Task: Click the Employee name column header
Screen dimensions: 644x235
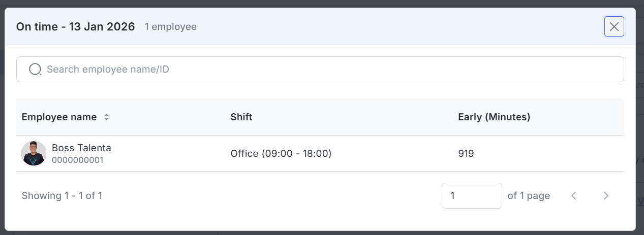Action: coord(59,117)
